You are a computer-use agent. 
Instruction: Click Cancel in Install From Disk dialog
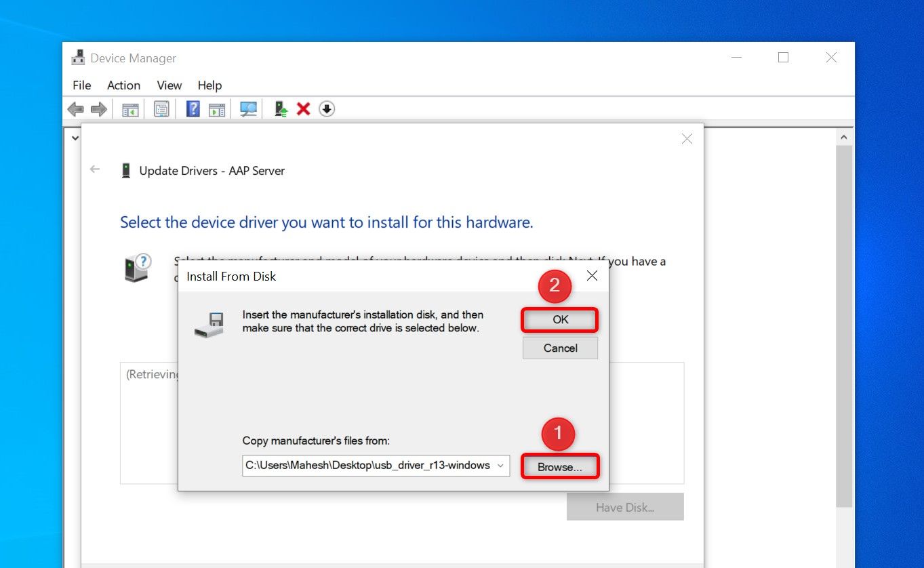coord(560,348)
